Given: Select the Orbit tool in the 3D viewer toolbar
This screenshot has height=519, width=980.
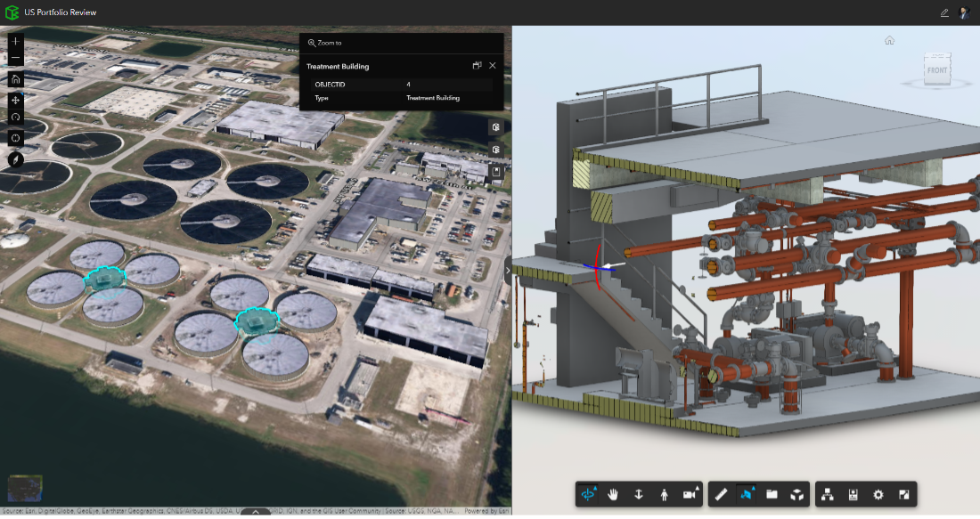Looking at the screenshot, I should [x=587, y=493].
